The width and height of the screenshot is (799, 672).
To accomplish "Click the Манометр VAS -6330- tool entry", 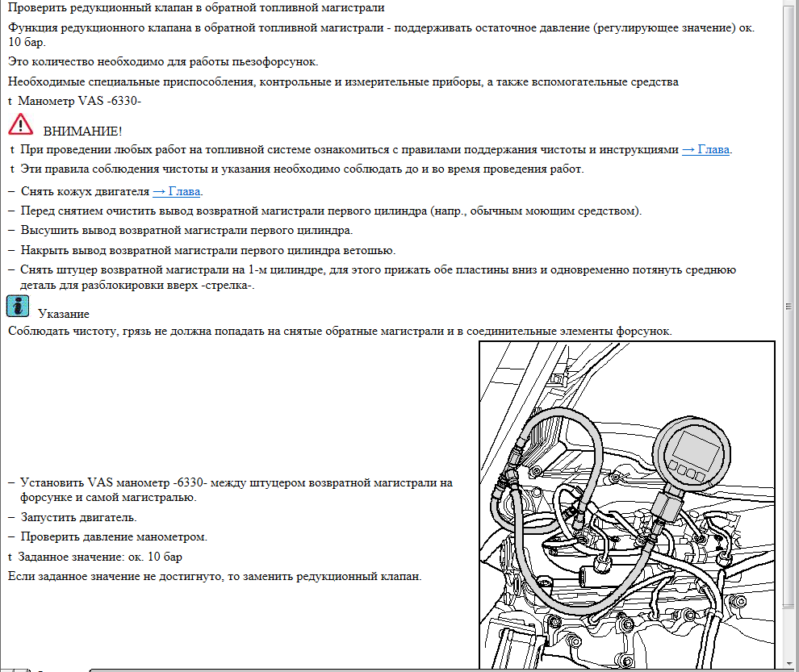I will [79, 101].
